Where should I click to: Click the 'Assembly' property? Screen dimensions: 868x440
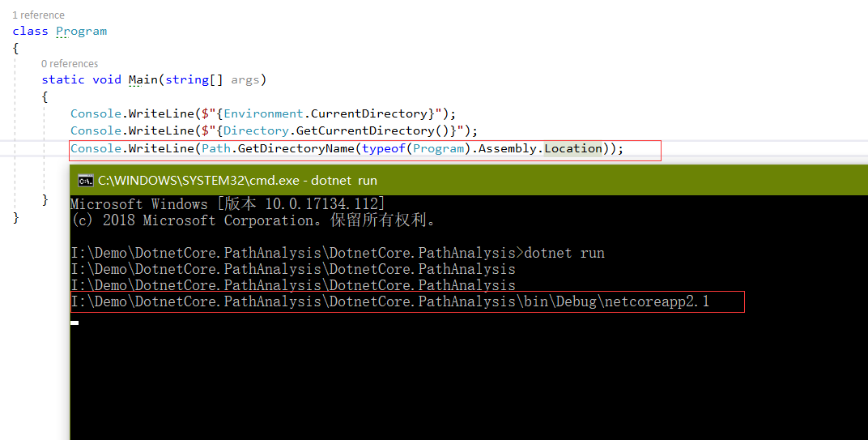tap(508, 148)
